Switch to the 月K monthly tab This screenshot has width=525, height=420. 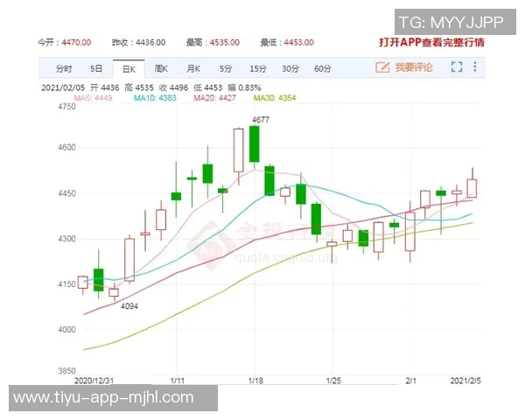(x=193, y=68)
